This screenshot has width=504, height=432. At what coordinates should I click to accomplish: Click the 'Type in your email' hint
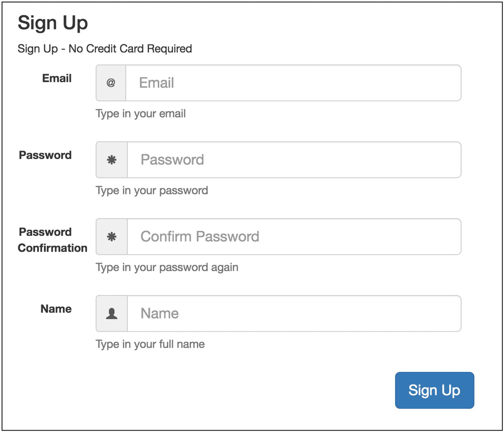[x=141, y=114]
